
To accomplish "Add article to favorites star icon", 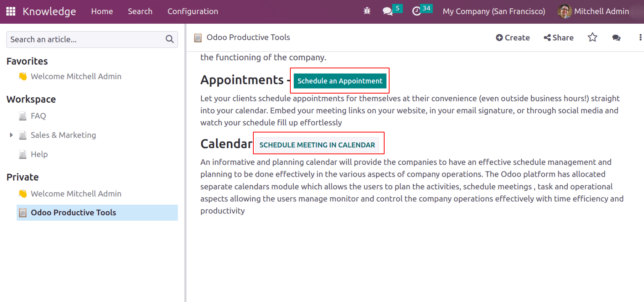I will tap(592, 37).
